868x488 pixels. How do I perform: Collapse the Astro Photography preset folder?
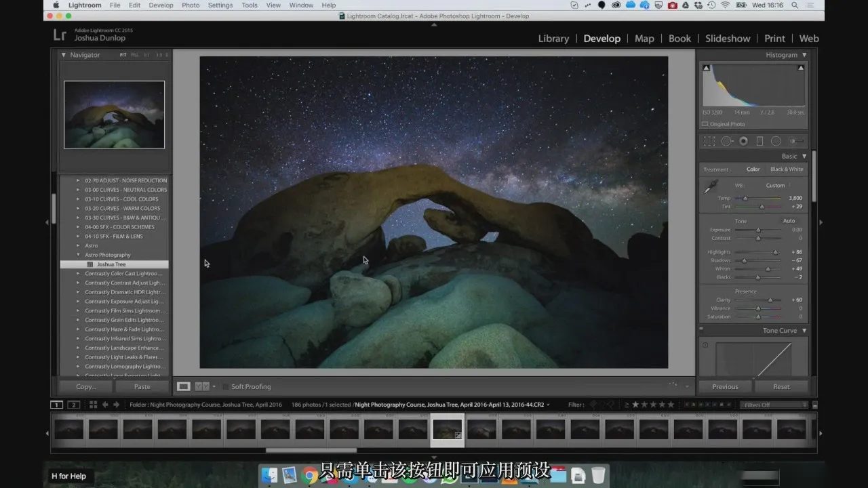click(x=78, y=255)
